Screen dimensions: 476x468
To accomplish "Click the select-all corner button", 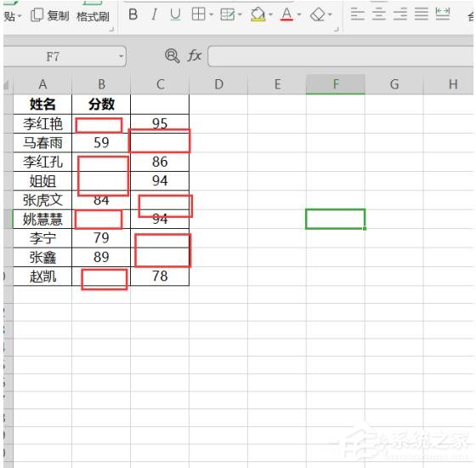I will 8,85.
